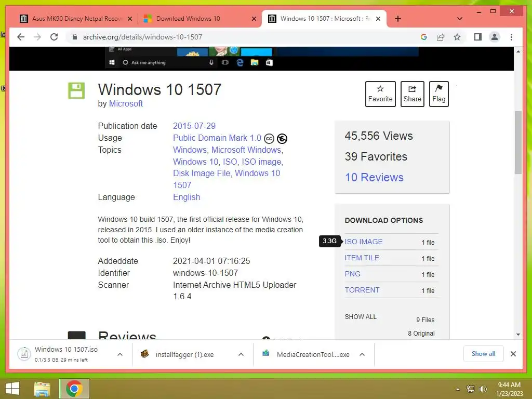Open the 2015-07-29 publication date link
Viewport: 532px width, 399px height.
tap(194, 126)
